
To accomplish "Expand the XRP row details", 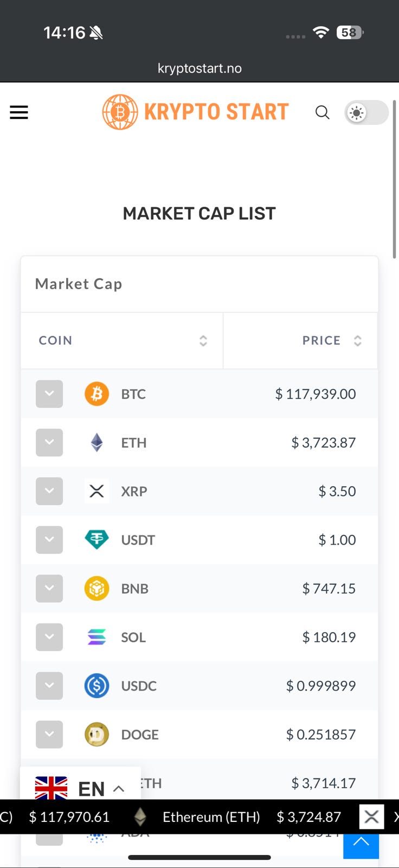I will 49,491.
